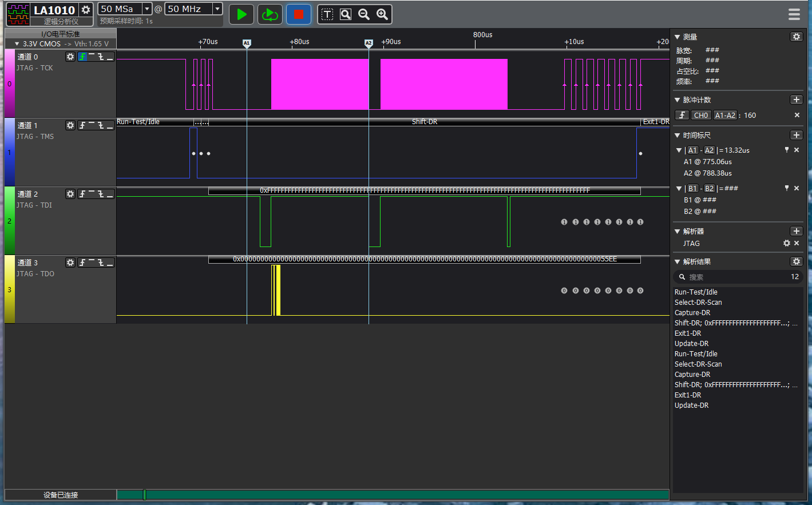Add a new time ruler pair
This screenshot has height=505, width=812.
click(x=796, y=135)
